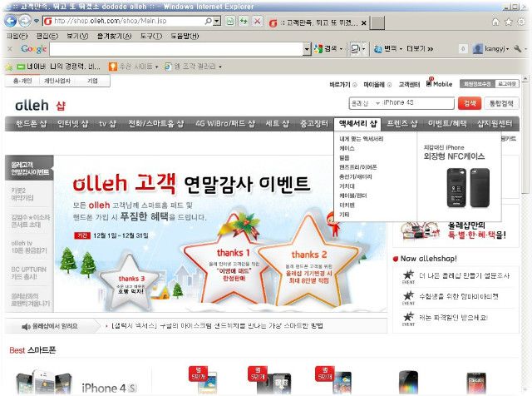Click the add-to-favorites-bar star icon
The height and width of the screenshot is (396, 532).
(9, 67)
